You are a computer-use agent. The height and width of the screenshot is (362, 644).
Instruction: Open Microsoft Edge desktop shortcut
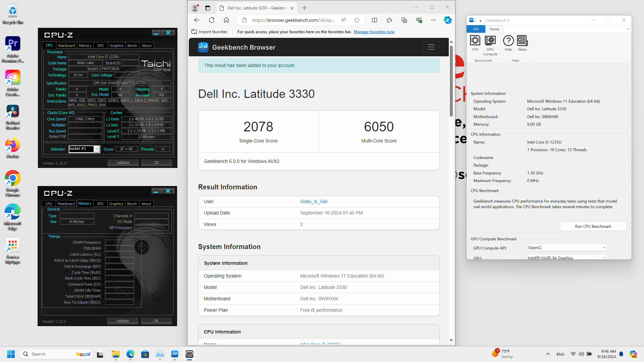(13, 217)
